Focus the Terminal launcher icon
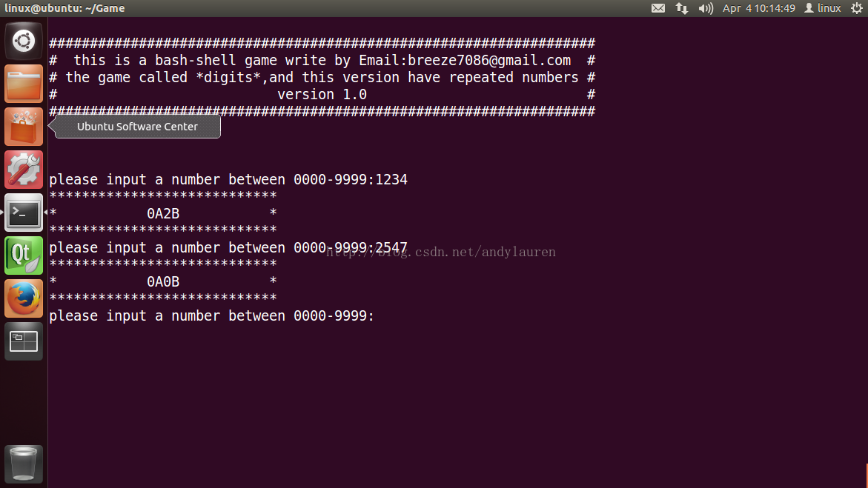 click(x=23, y=213)
